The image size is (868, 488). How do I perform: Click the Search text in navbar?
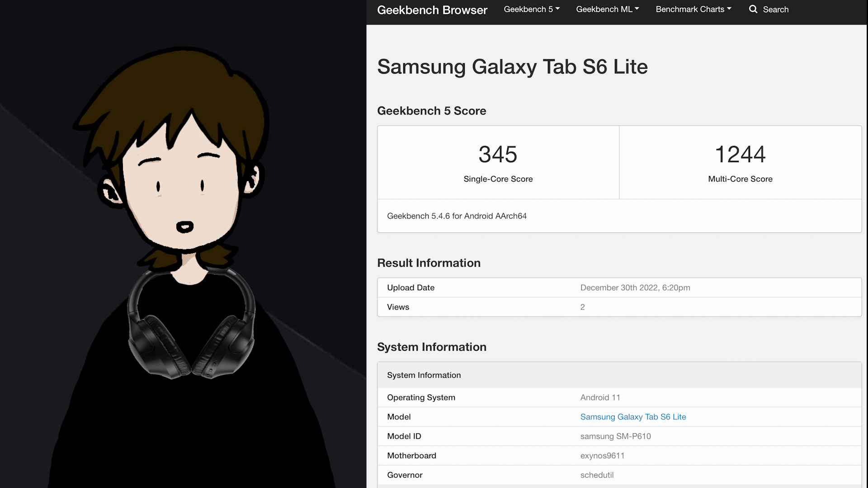tap(775, 9)
